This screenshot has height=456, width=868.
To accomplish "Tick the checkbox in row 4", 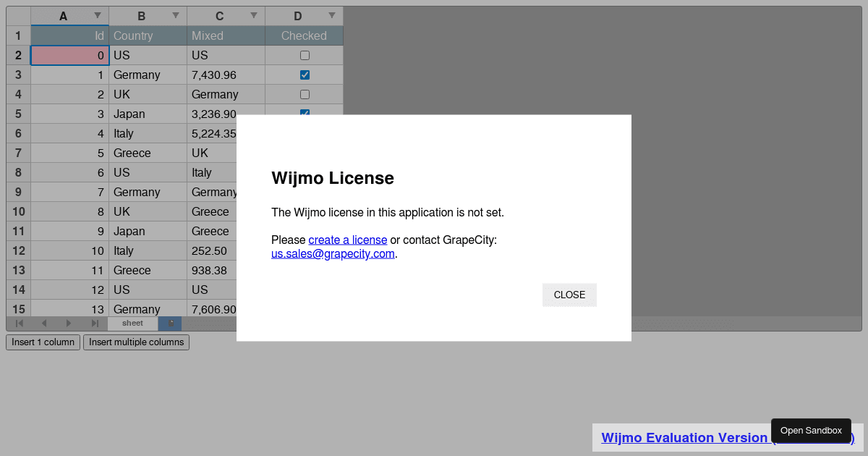I will tap(305, 95).
